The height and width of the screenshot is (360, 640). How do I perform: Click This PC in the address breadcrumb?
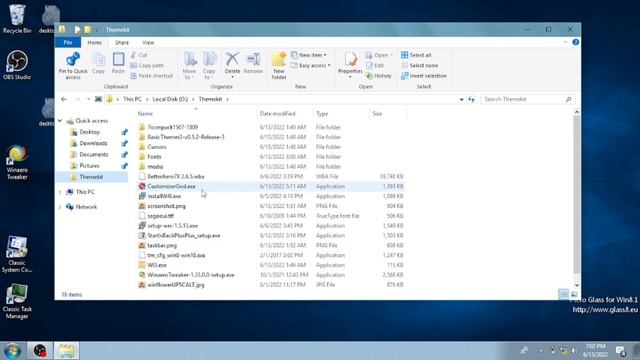pyautogui.click(x=132, y=99)
